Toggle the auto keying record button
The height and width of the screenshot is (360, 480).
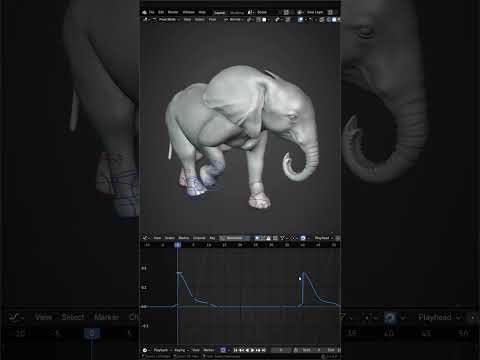point(223,350)
